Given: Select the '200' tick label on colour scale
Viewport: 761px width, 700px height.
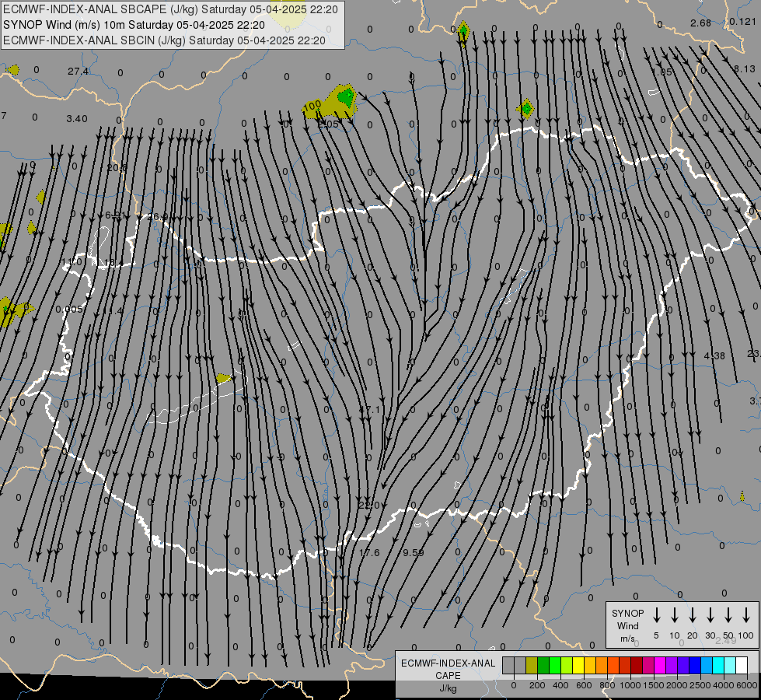Looking at the screenshot, I should [537, 685].
